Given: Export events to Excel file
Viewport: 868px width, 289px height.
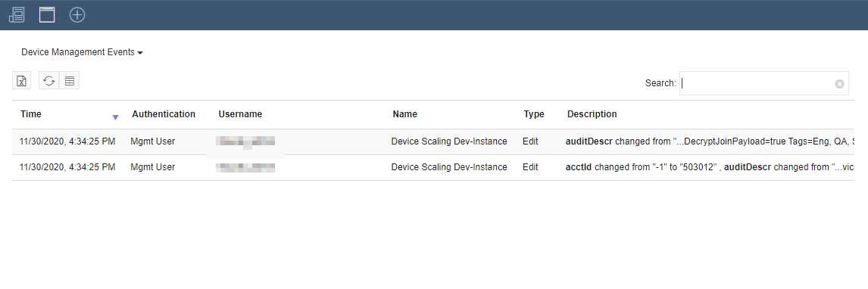Looking at the screenshot, I should tap(22, 81).
